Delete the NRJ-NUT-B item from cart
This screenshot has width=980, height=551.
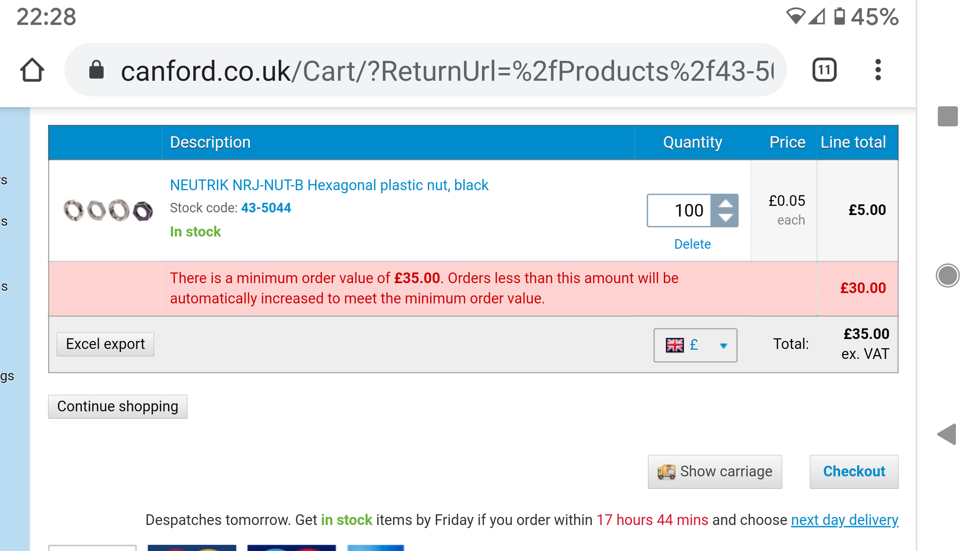(692, 244)
